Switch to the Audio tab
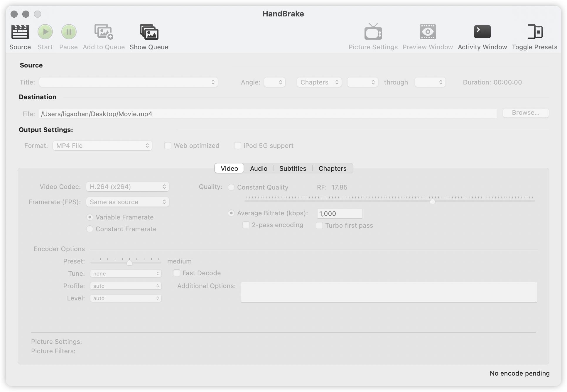567x392 pixels. pyautogui.click(x=259, y=168)
